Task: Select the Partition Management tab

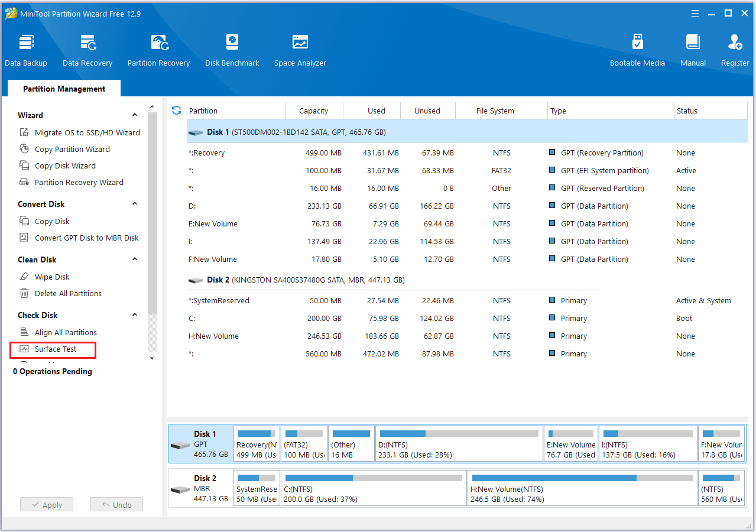Action: tap(64, 89)
